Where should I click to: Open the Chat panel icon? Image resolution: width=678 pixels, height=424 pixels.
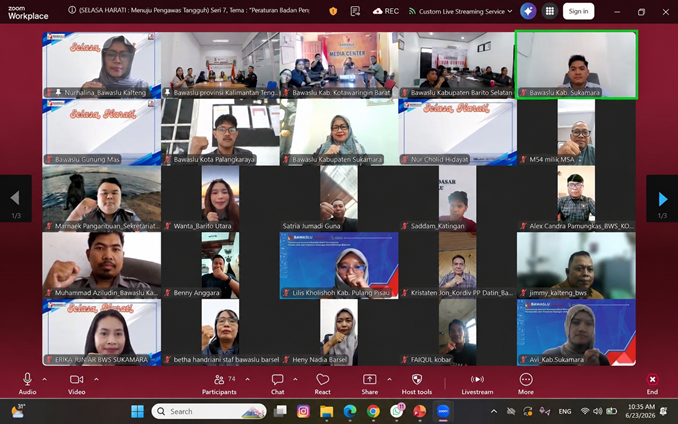coord(277,380)
